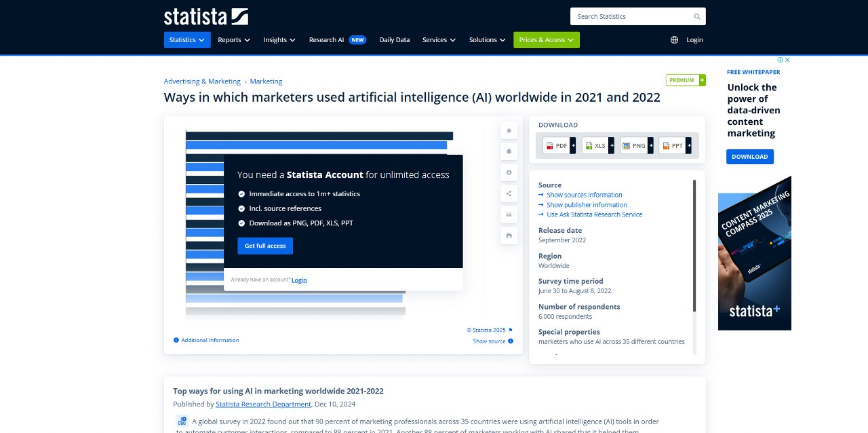
Task: Click the globe language icon
Action: (x=674, y=40)
